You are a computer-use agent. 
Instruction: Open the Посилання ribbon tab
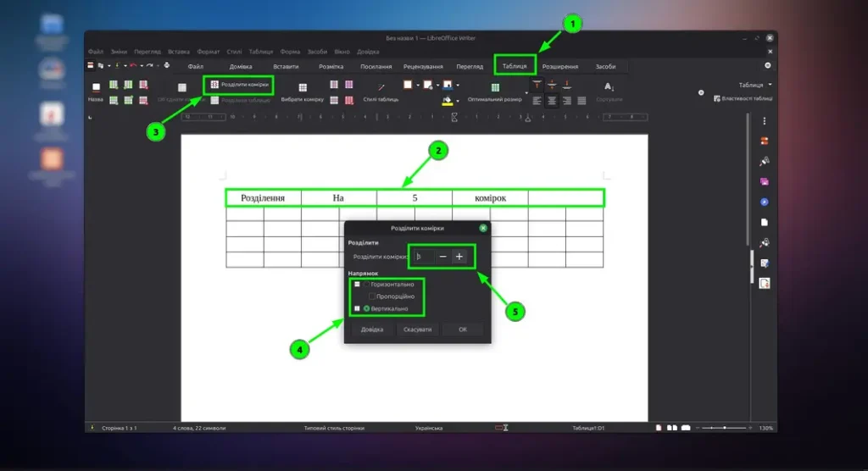coord(376,66)
